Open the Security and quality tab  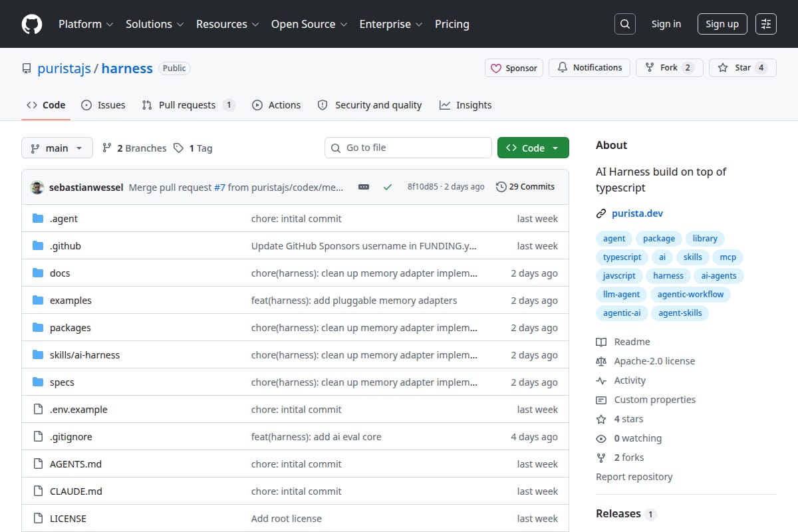click(x=370, y=105)
